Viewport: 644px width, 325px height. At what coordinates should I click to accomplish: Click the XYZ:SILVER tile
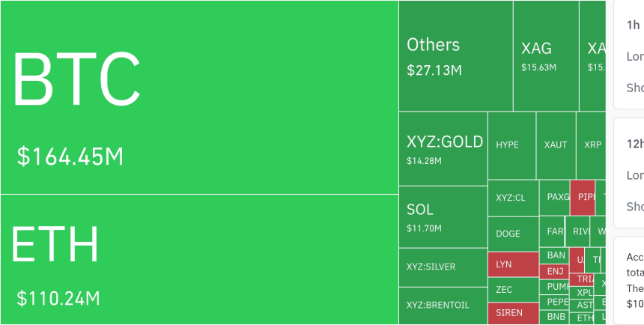(443, 267)
